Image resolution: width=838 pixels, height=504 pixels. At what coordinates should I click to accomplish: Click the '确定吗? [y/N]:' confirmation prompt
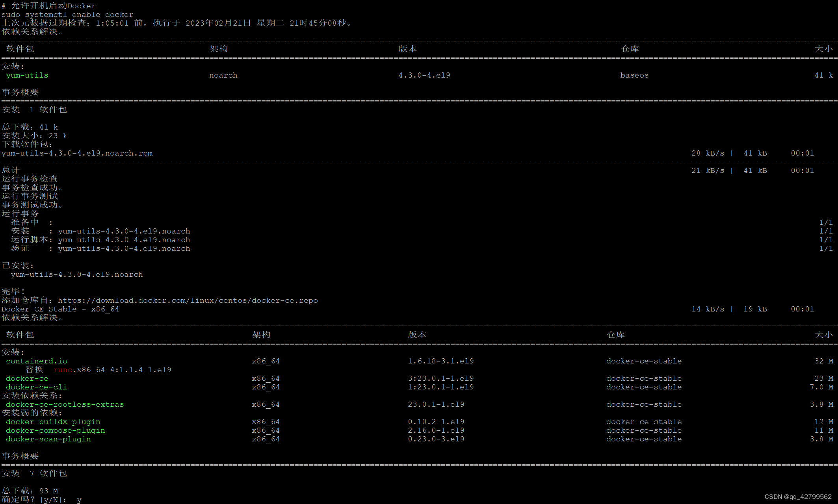pyautogui.click(x=34, y=500)
